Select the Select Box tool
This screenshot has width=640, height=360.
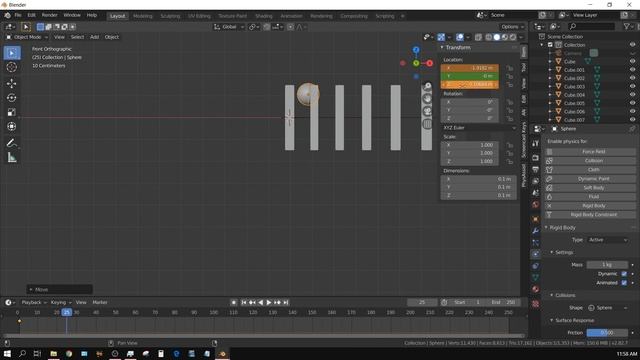[12, 53]
